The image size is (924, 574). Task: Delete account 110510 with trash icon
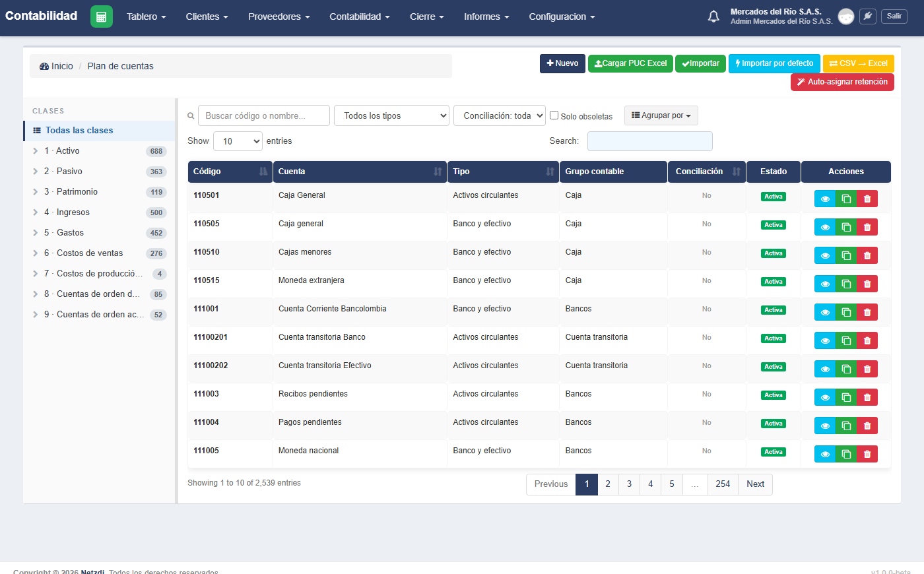point(867,255)
